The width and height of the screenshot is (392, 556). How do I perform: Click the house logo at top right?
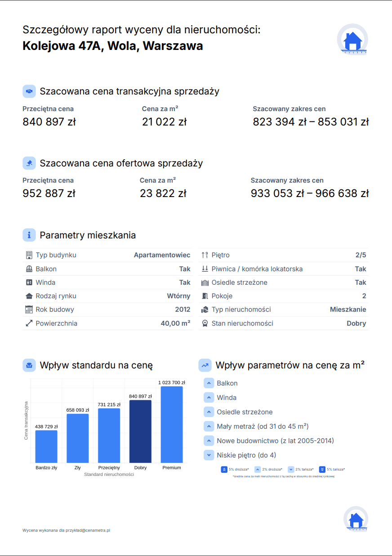352,40
